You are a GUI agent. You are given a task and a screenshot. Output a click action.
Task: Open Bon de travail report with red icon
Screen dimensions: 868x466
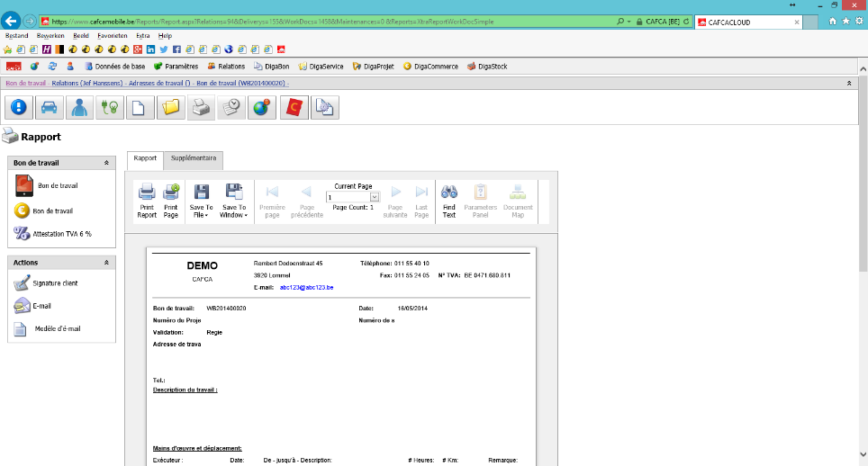pos(47,185)
